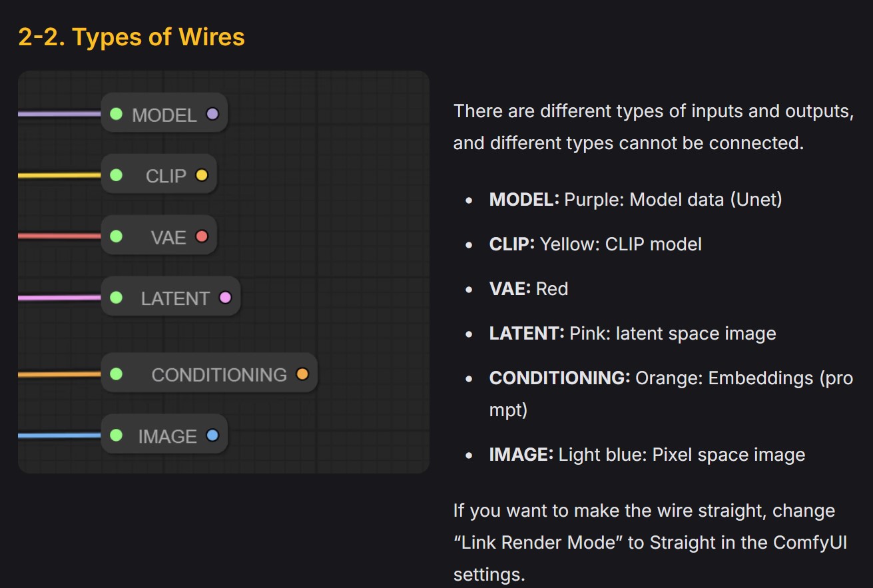This screenshot has width=873, height=588.
Task: Click the orange wire entering CONDITIONING node
Action: coord(60,374)
